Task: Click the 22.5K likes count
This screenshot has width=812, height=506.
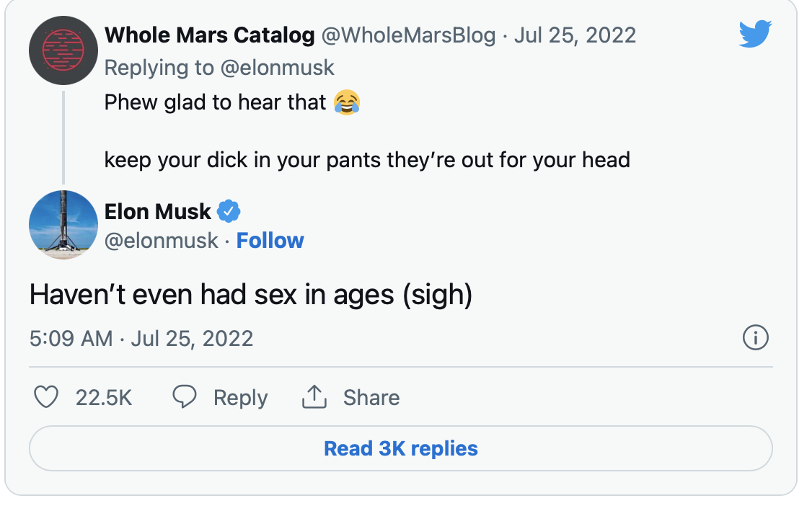Action: point(104,397)
